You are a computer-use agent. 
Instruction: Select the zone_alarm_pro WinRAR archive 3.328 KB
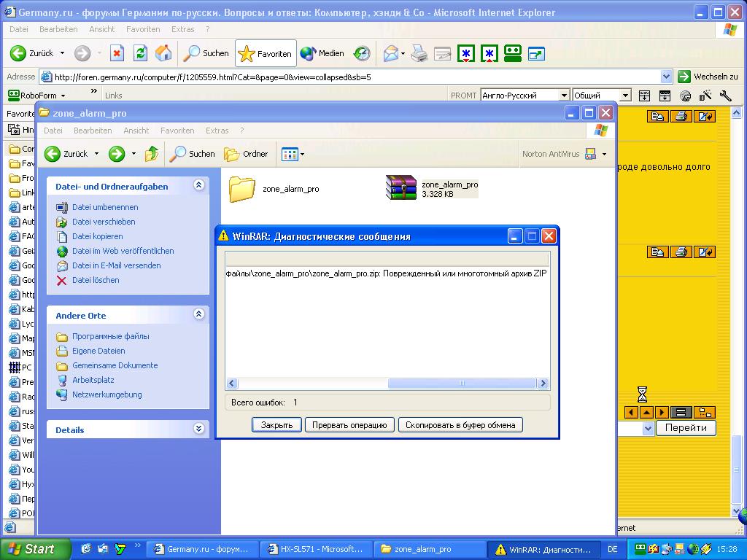[432, 188]
